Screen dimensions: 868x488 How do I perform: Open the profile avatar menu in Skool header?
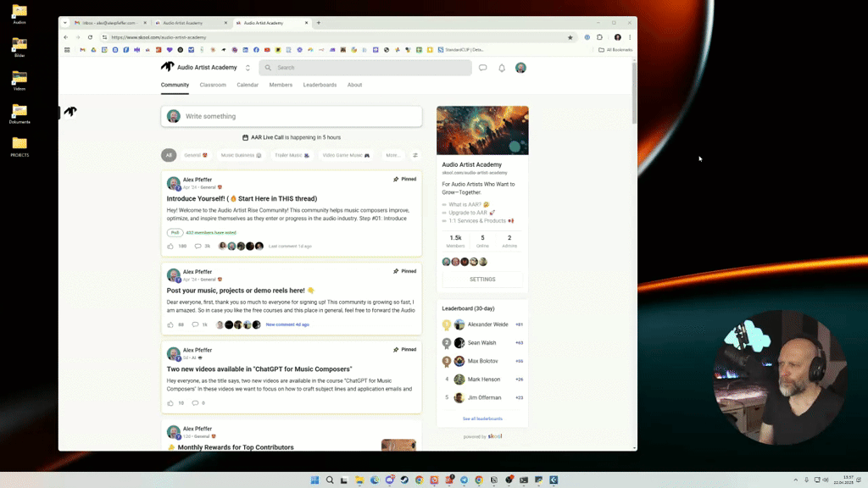tap(520, 68)
